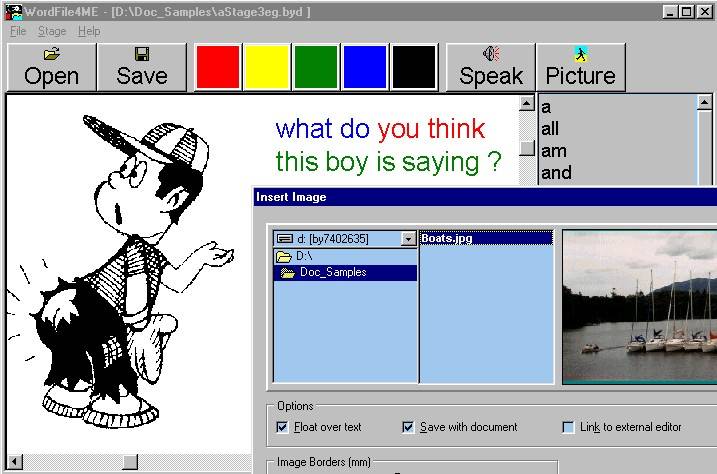Select the green color swatch
Screen dimensions: 717x474
coord(316,67)
